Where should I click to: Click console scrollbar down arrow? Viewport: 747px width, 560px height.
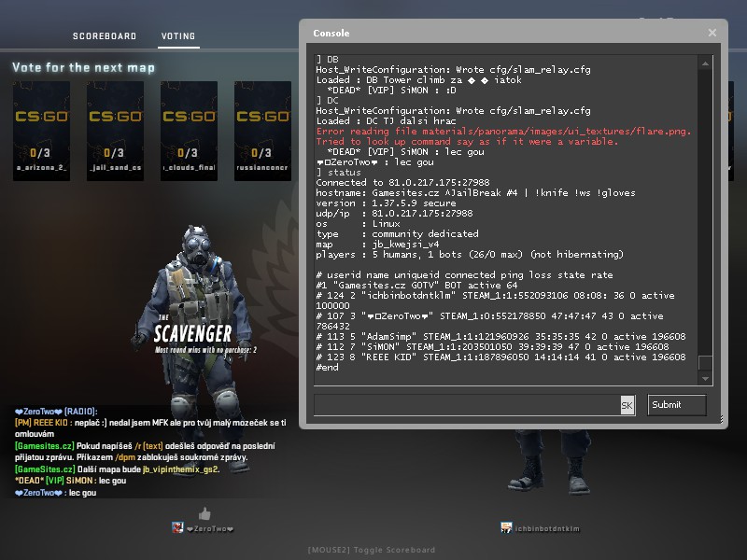click(x=706, y=379)
